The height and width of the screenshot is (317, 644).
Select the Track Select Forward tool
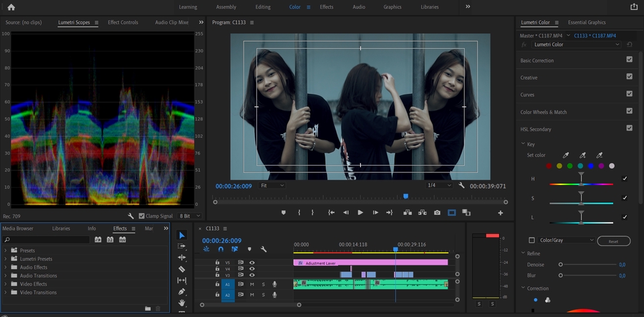pos(182,246)
